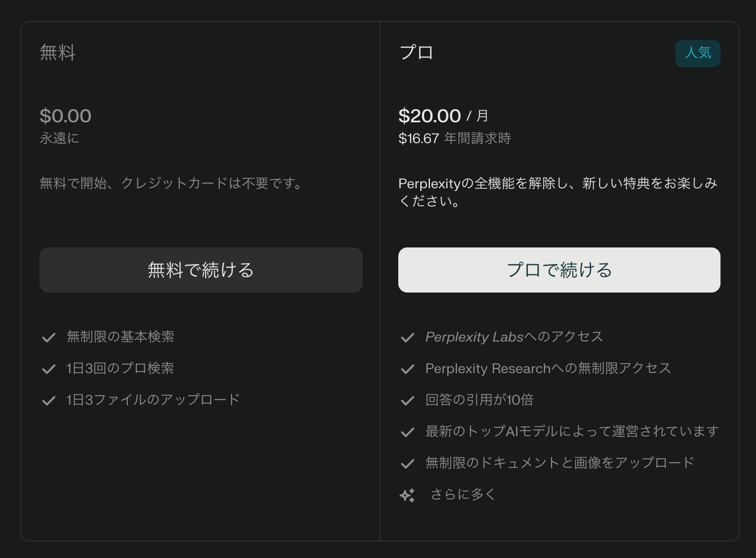756x558 pixels.
Task: Click checkmark beside Perplexity Labsへのアクセス
Action: [407, 338]
